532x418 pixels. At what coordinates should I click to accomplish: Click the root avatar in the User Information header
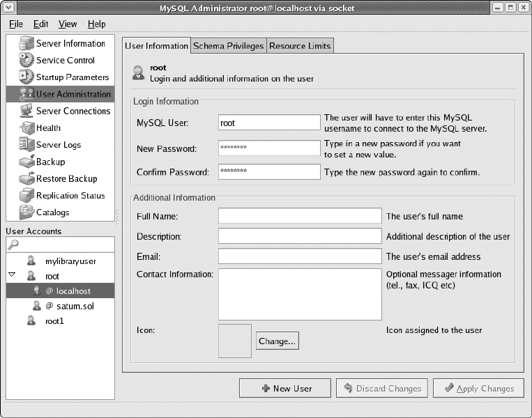pos(138,72)
